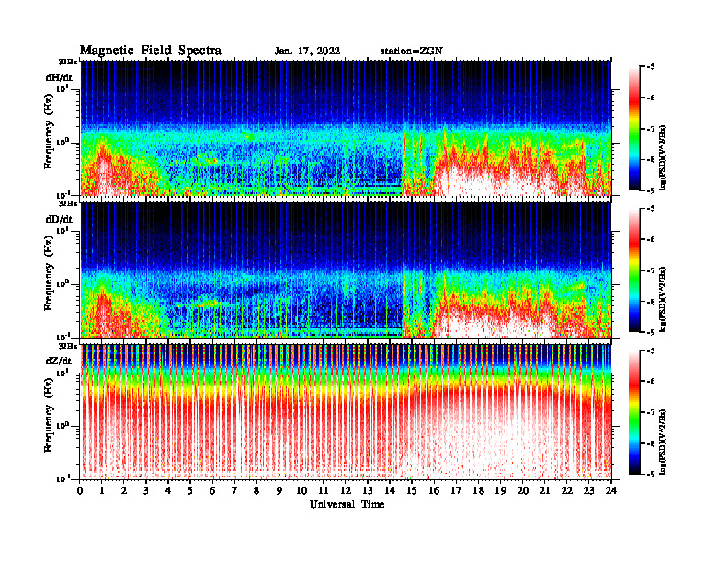Viewport: 728px width, 563px height.
Task: Click hour tick label "13" on time axis
Action: pos(368,491)
